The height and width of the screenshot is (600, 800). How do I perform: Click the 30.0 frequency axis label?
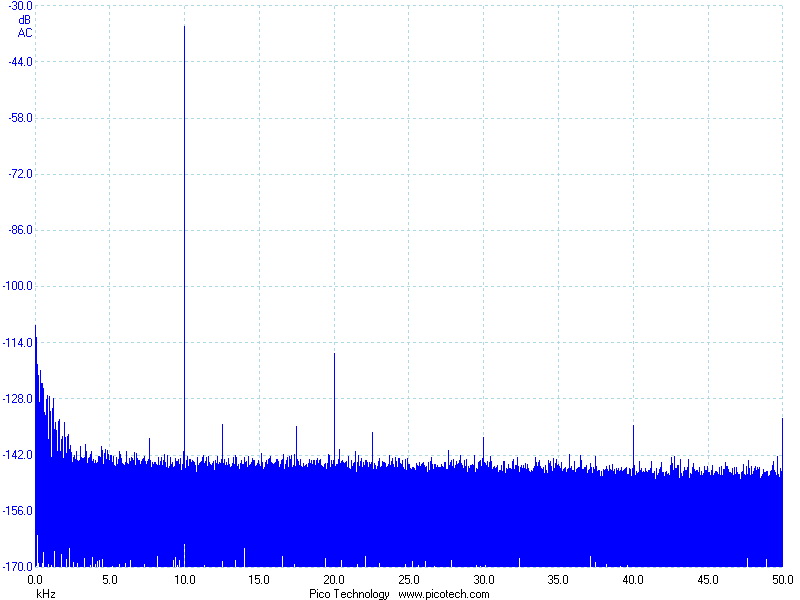point(484,580)
